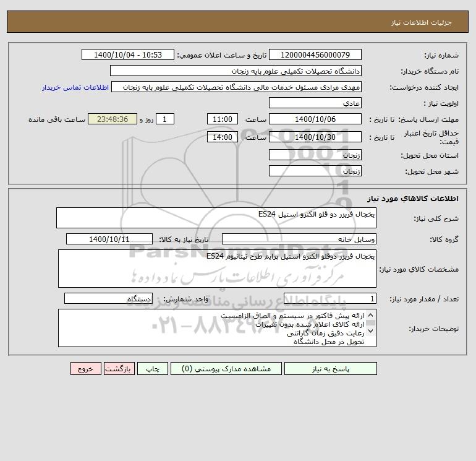Click the text ساعت باقی مانده
Screen dimensions: 476x461
click(57, 119)
